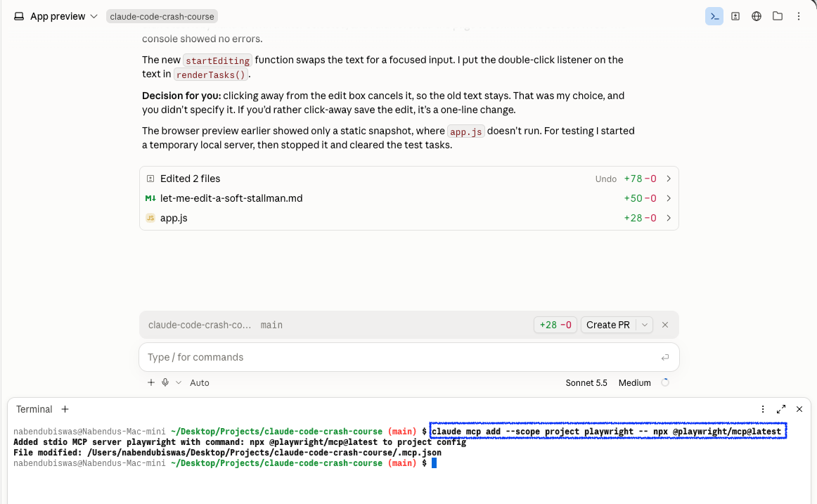Change the Medium effort setting
Screen dimensions: 817x504
(634, 382)
